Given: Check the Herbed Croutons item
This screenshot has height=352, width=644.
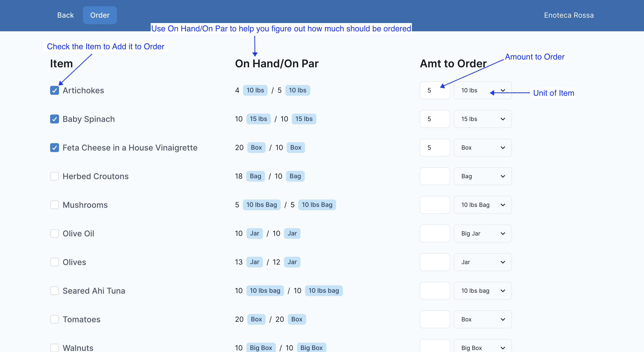Looking at the screenshot, I should pyautogui.click(x=54, y=176).
